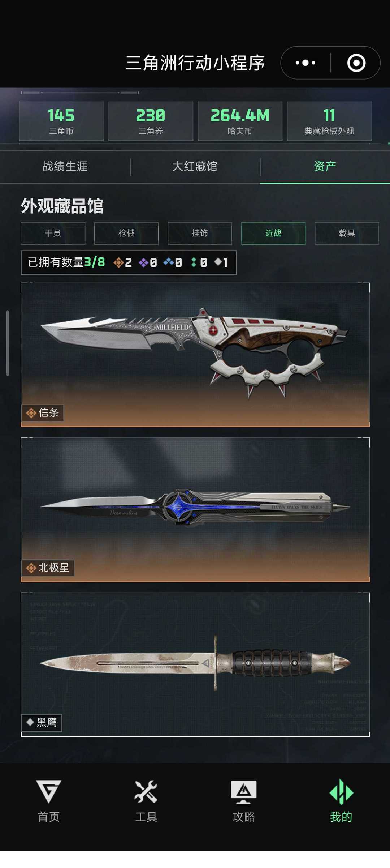The width and height of the screenshot is (390, 868).
Task: Open the 北极星 knife skin card
Action: [195, 510]
